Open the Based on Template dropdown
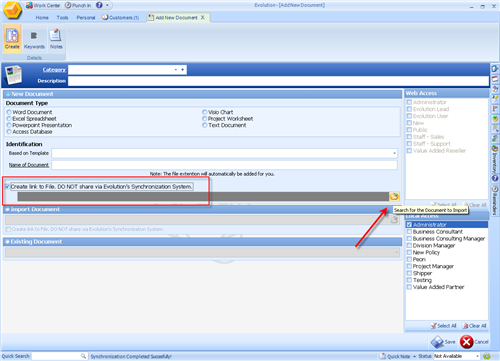 [x=394, y=153]
